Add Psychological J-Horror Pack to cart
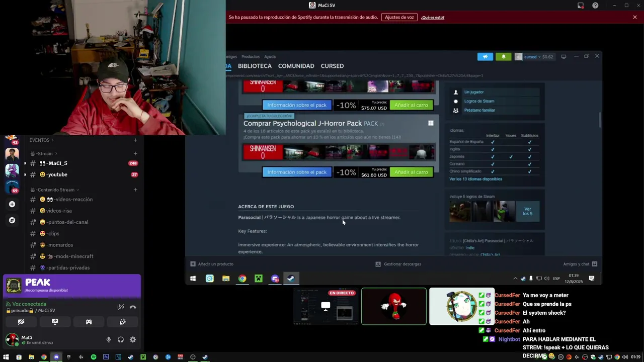 point(411,172)
